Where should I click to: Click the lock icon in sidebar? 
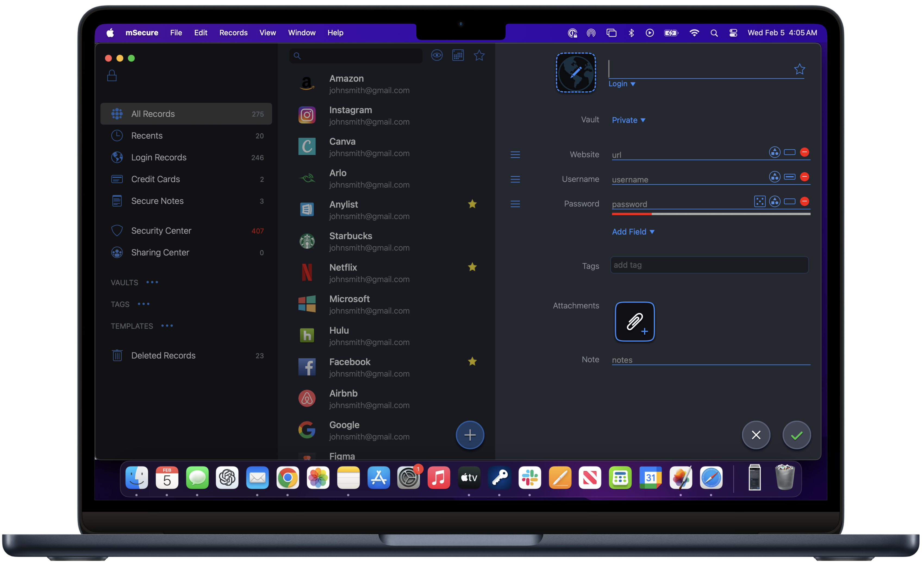[x=112, y=76]
